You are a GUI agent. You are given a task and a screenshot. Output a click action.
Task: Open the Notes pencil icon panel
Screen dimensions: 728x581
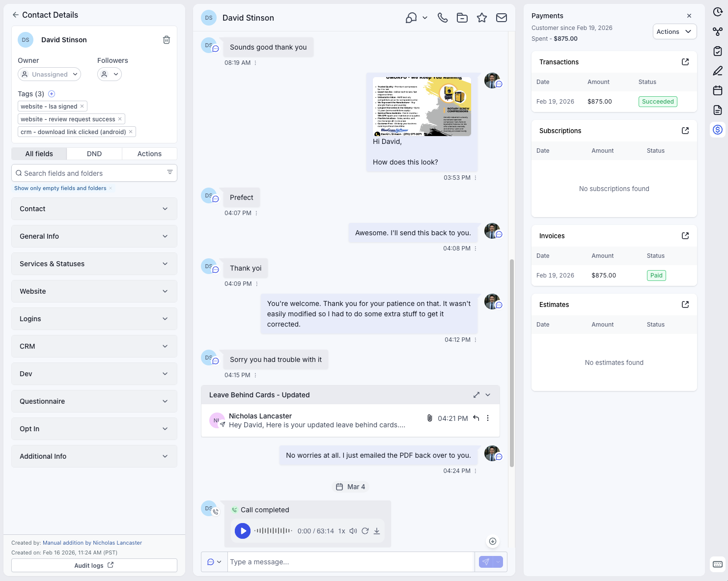718,71
